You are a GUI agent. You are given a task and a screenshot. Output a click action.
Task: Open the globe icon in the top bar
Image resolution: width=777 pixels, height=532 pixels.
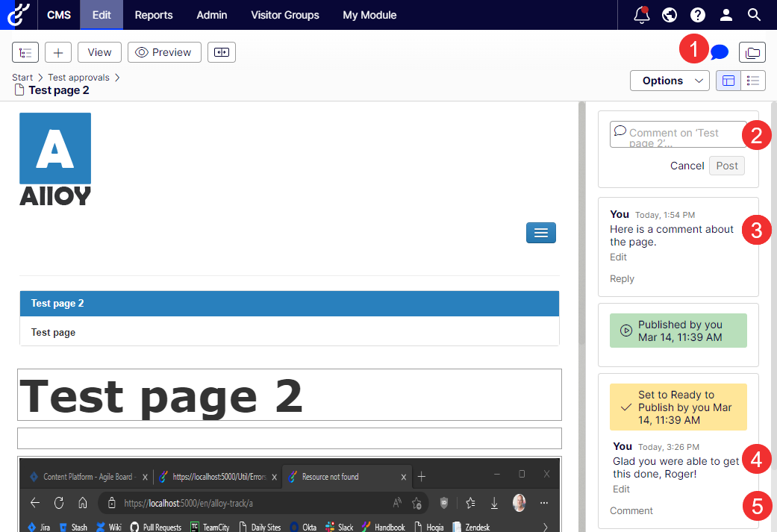click(x=670, y=15)
